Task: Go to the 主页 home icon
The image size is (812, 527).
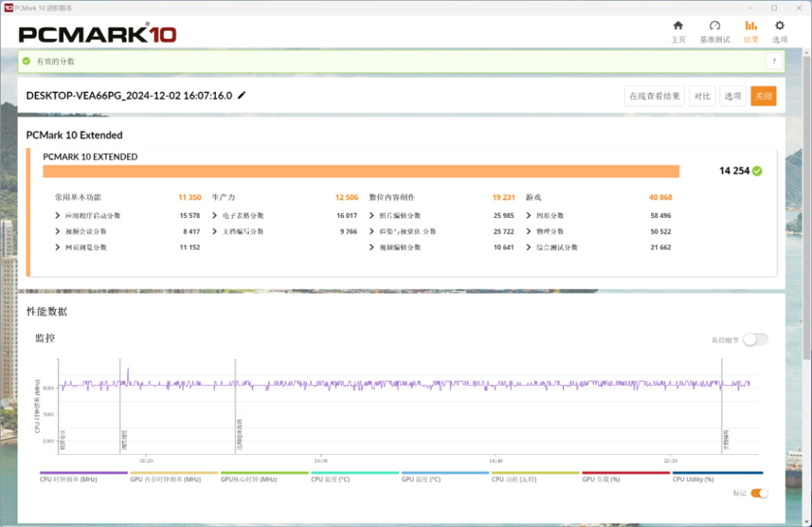Action: (x=678, y=26)
